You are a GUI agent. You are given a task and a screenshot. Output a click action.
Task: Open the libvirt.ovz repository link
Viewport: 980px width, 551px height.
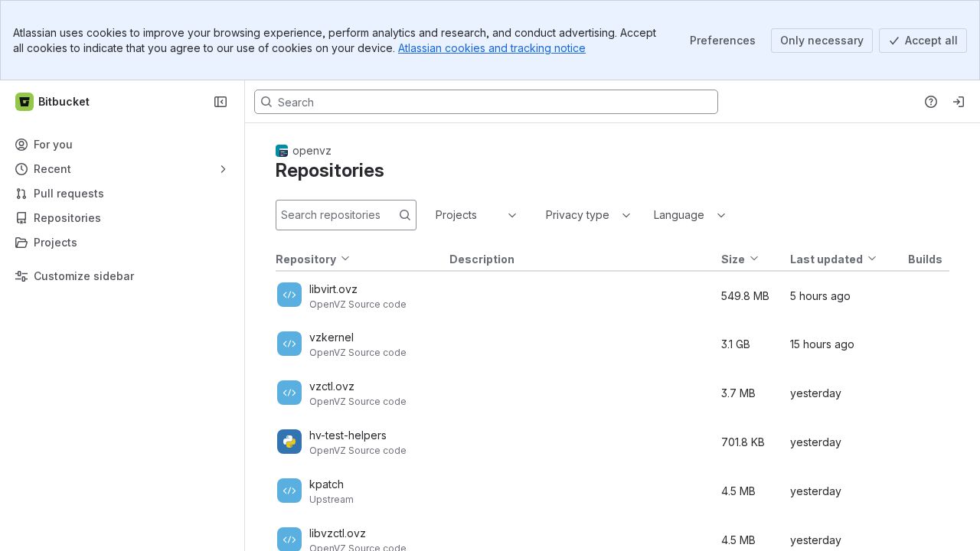pyautogui.click(x=333, y=289)
